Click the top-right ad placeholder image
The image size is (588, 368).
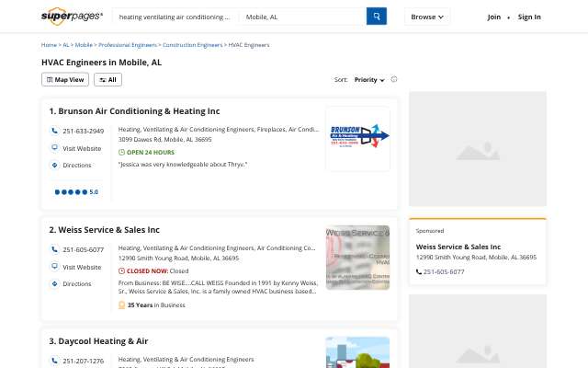click(x=478, y=149)
